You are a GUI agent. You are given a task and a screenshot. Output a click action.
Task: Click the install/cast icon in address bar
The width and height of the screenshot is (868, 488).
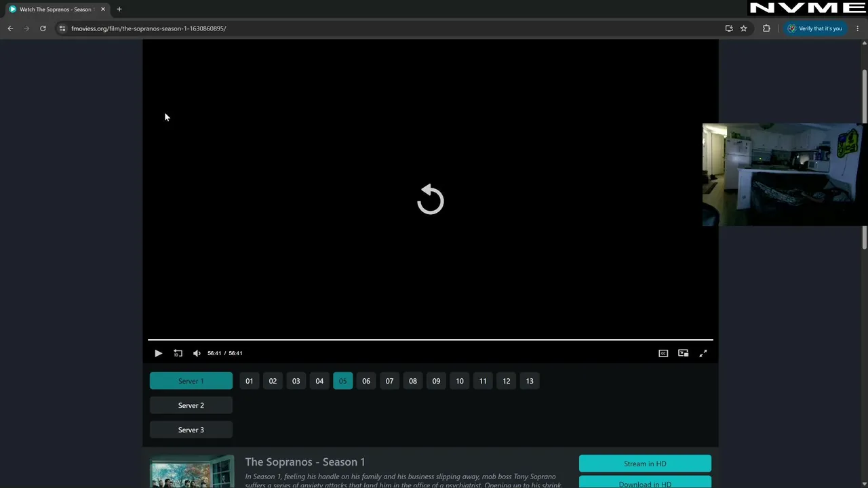[x=729, y=28]
